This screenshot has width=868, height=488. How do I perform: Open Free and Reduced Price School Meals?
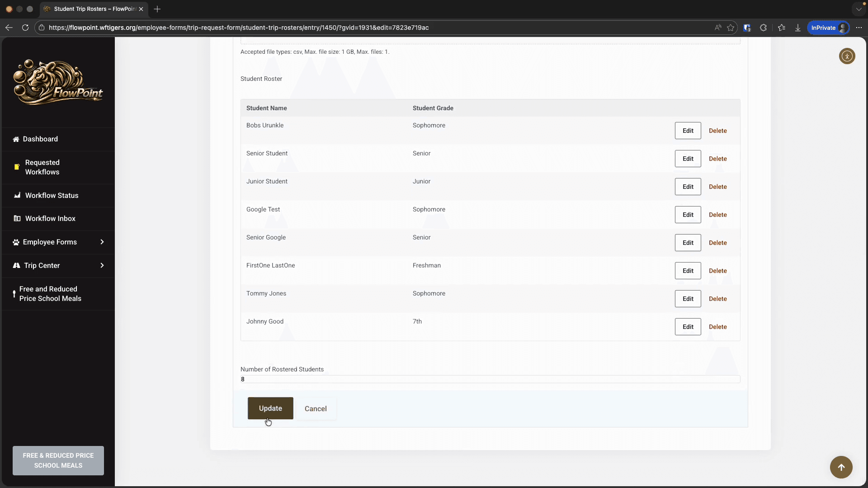pos(58,294)
